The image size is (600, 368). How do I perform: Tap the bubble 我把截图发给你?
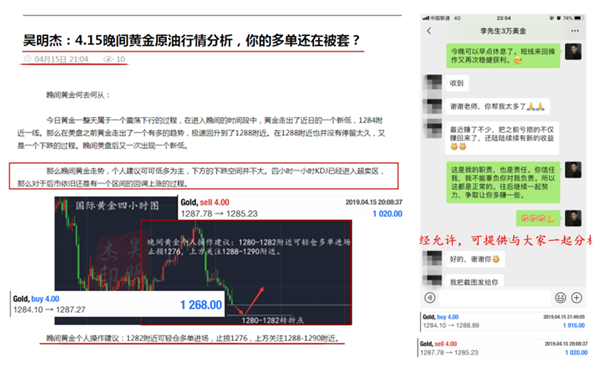click(474, 280)
